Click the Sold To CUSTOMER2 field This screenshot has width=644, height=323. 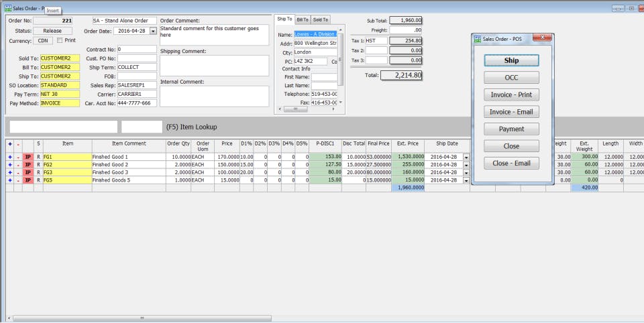tap(60, 58)
